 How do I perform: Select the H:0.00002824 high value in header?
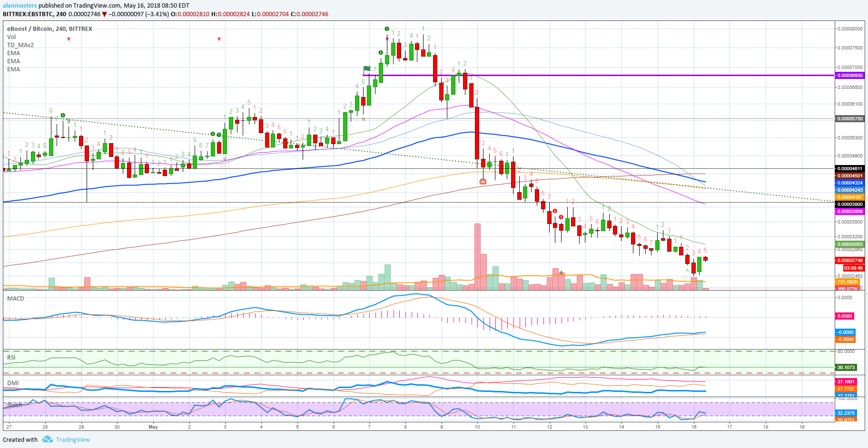231,14
